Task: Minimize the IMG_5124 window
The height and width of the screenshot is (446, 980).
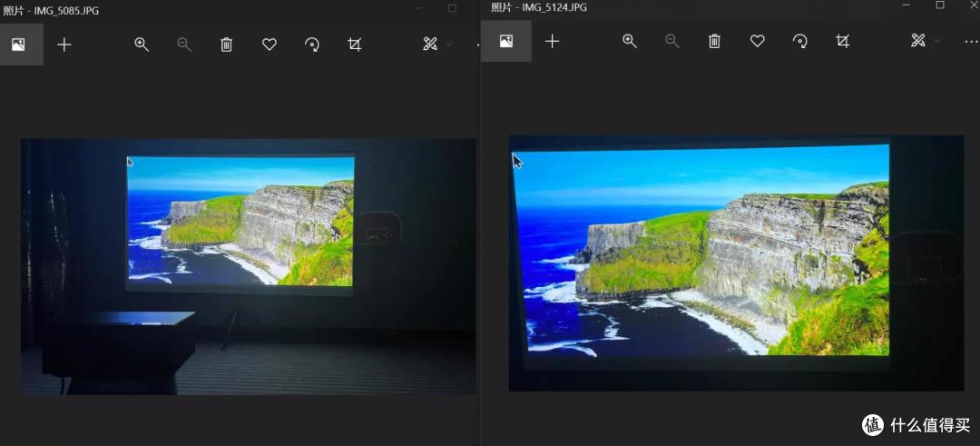Action: (906, 5)
